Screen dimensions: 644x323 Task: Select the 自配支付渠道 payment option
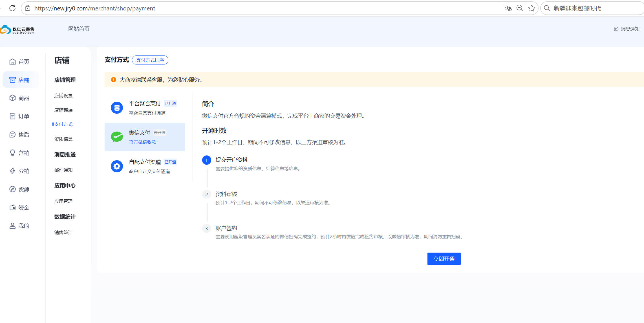click(x=145, y=166)
